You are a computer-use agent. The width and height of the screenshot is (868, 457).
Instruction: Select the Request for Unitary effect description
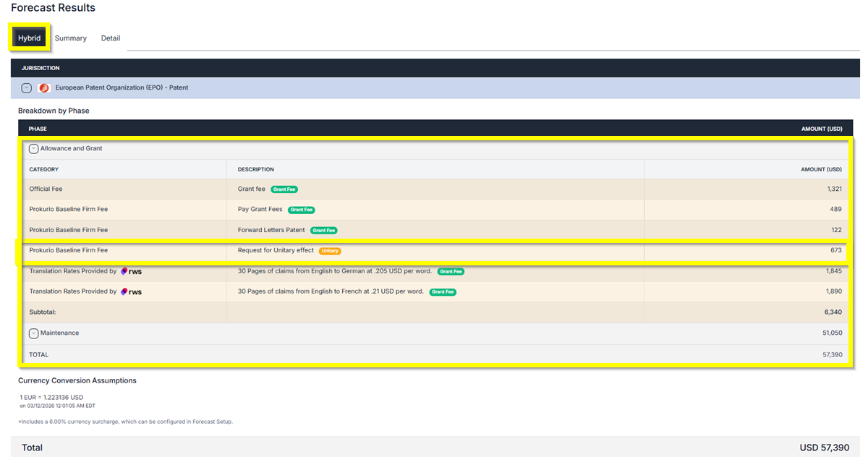tap(276, 251)
